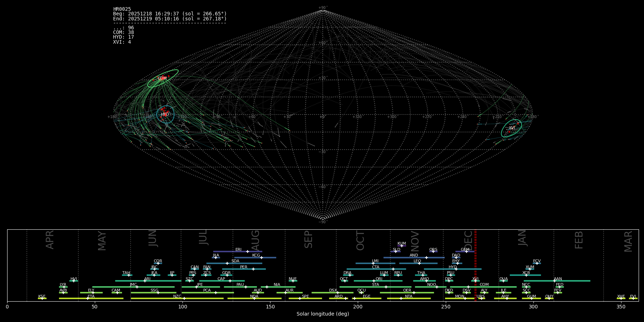Click the XHE shower label
The image size is (644, 322).
click(621, 297)
